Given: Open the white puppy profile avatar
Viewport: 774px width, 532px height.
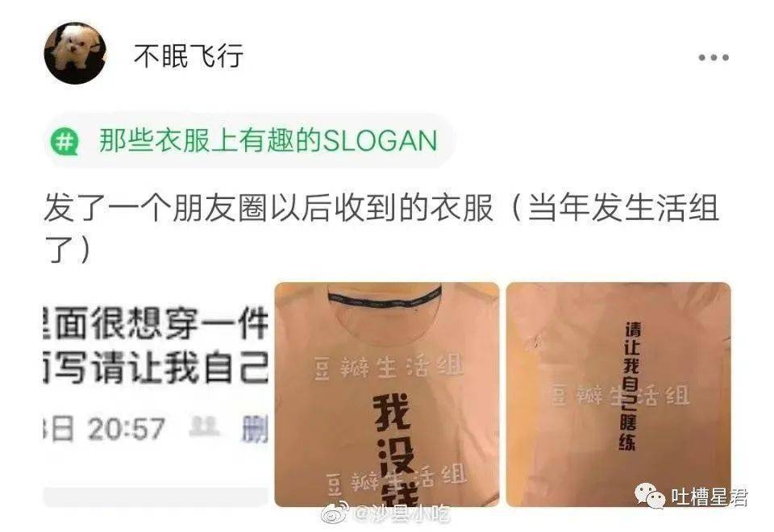Looking at the screenshot, I should [x=76, y=53].
